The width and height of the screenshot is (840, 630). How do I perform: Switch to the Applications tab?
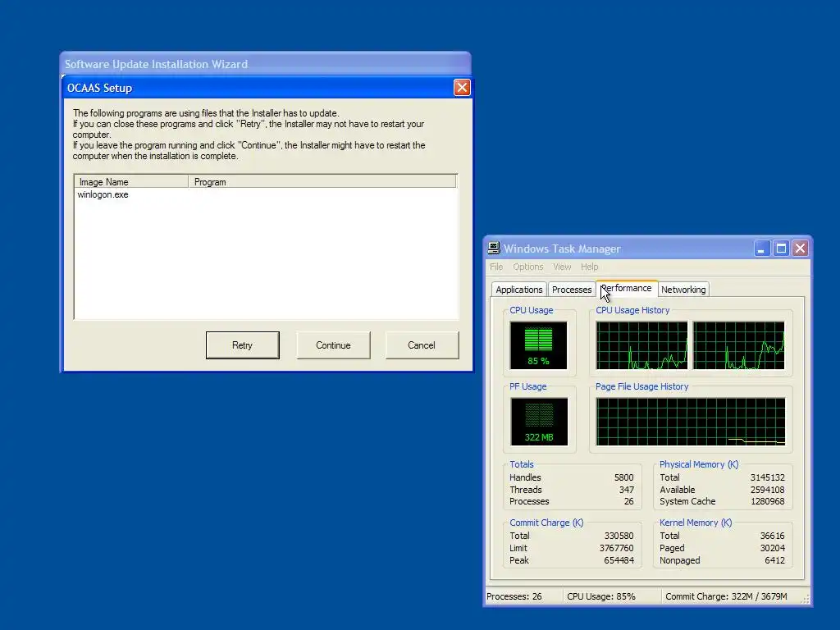click(518, 290)
